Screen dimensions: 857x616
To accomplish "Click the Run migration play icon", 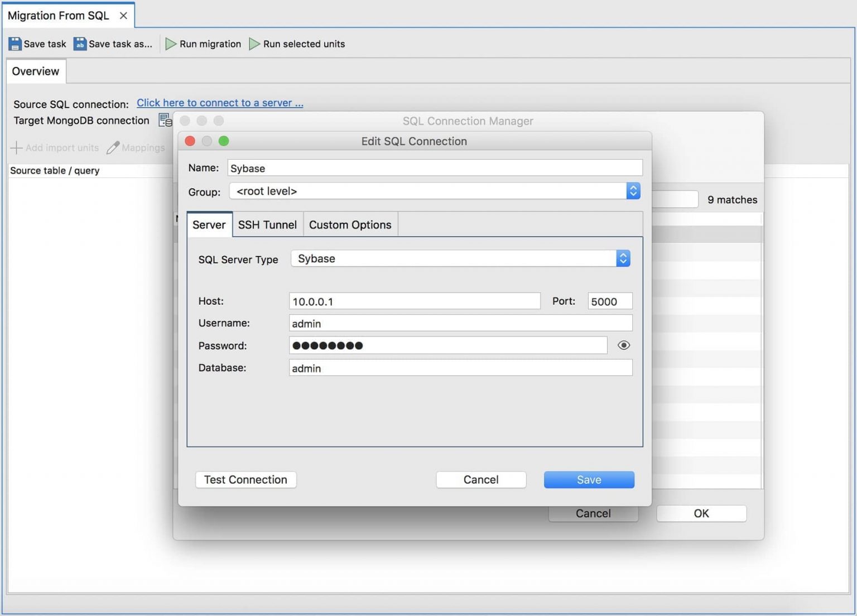I will (x=171, y=44).
